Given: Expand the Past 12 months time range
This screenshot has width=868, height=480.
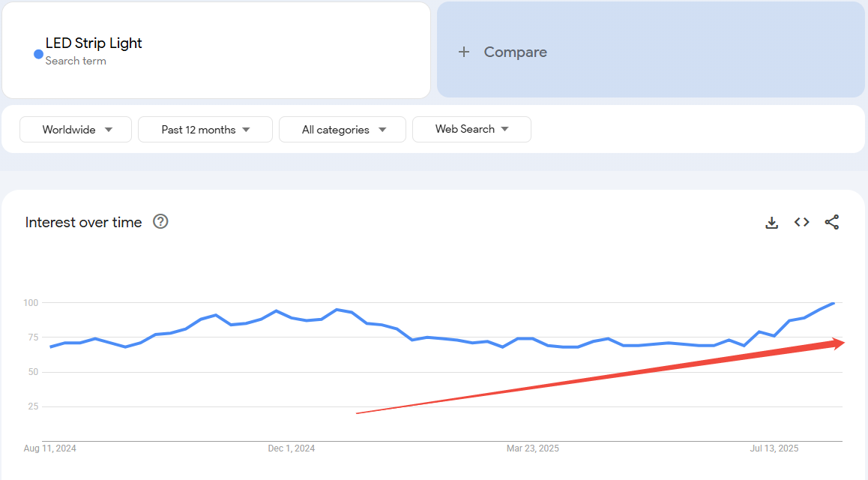Looking at the screenshot, I should point(205,130).
